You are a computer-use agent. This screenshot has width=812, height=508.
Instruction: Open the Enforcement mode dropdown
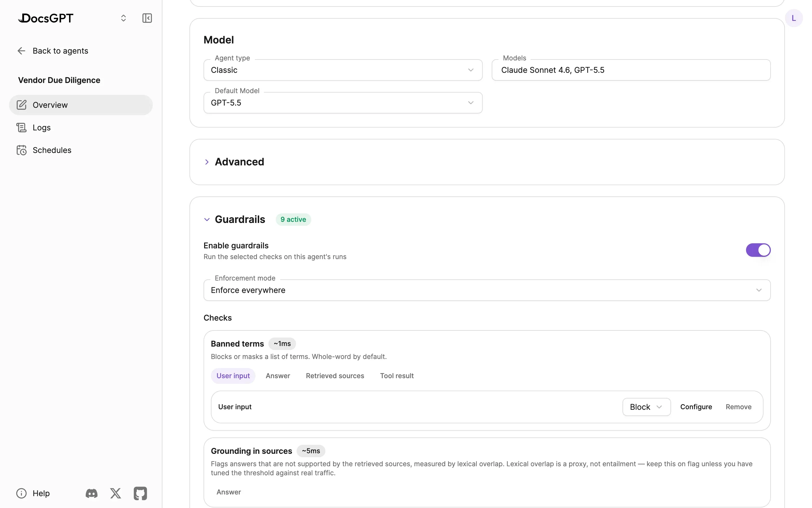(x=487, y=290)
